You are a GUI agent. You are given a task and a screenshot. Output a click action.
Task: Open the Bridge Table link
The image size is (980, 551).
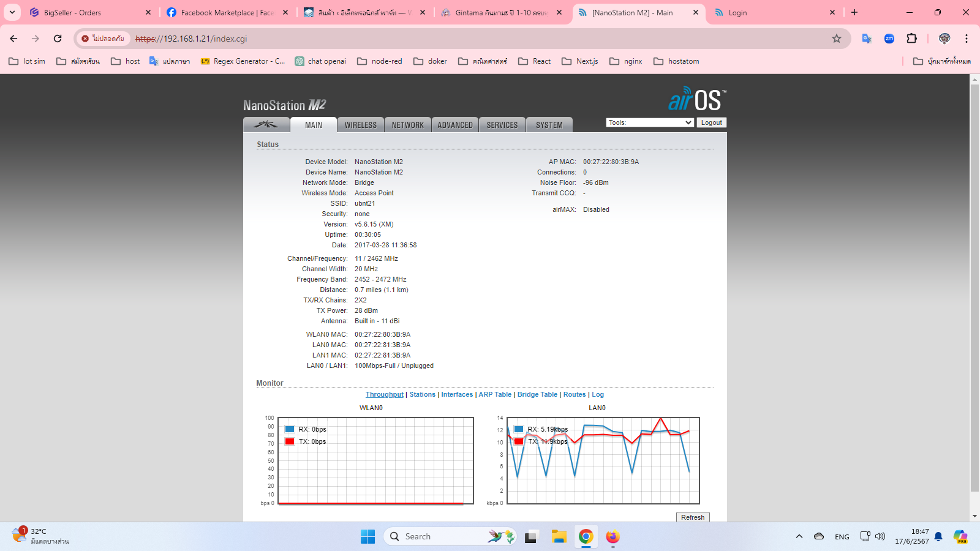pos(537,395)
